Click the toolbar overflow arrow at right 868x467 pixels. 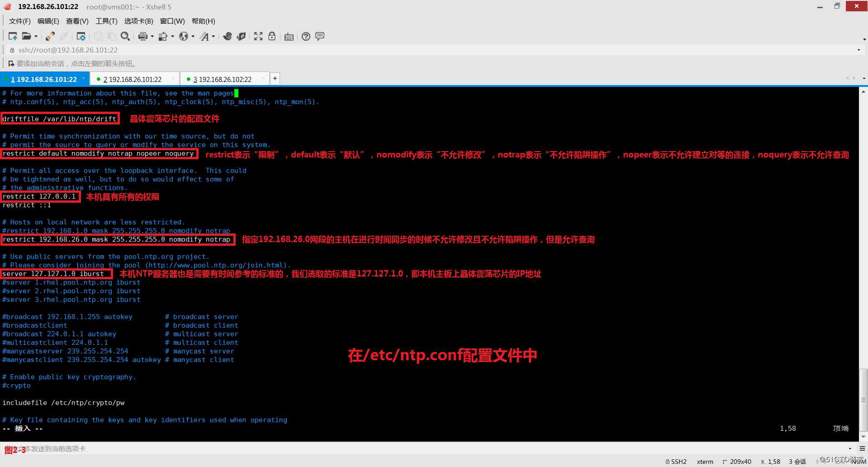pyautogui.click(x=864, y=40)
